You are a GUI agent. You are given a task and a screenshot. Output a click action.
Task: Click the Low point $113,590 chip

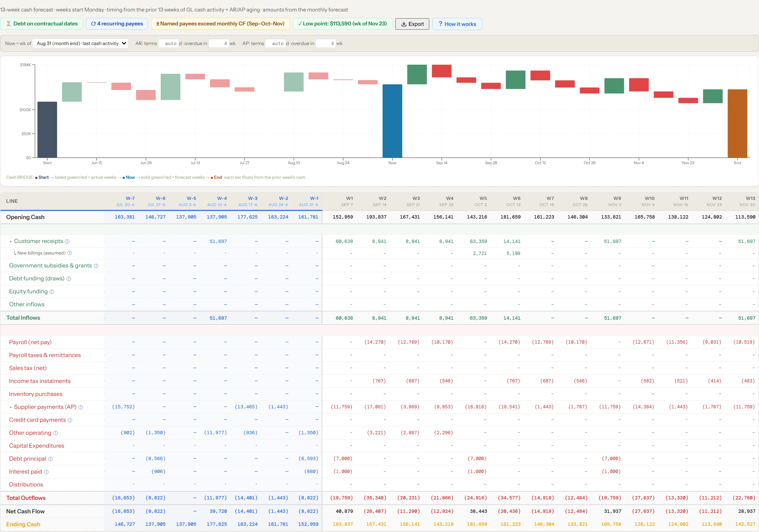tap(342, 24)
